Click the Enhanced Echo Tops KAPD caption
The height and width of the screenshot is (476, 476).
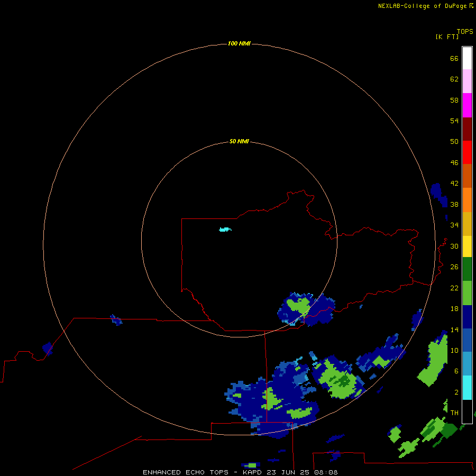240,472
